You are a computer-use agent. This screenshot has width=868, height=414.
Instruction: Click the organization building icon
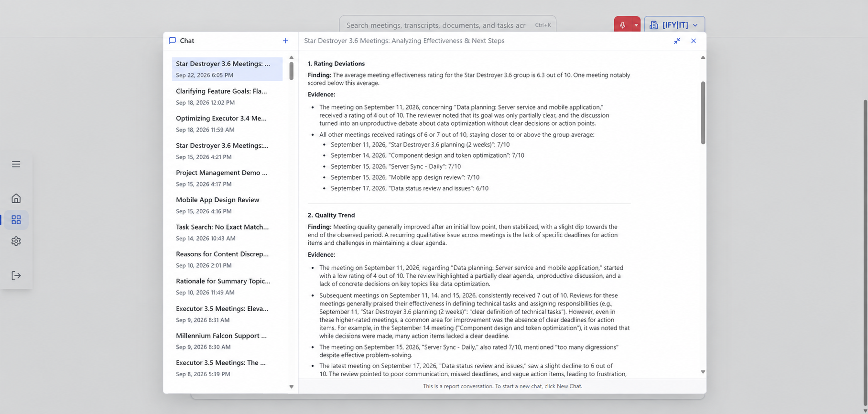click(x=653, y=25)
